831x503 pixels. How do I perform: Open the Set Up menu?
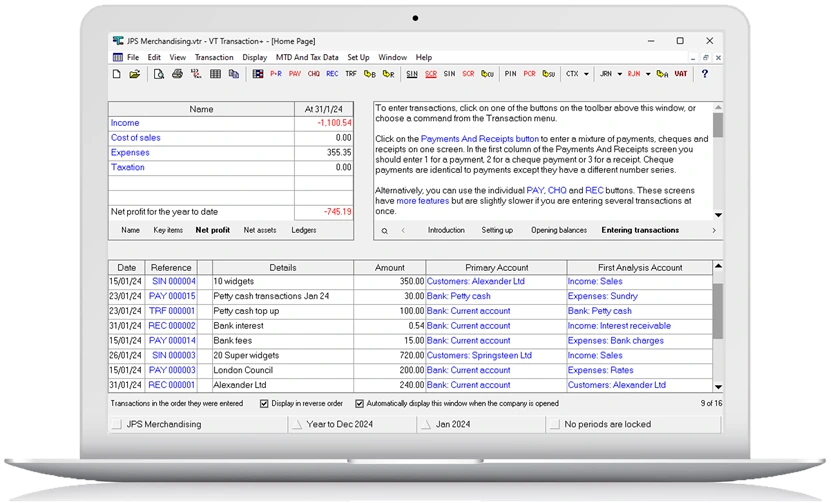pyautogui.click(x=358, y=57)
